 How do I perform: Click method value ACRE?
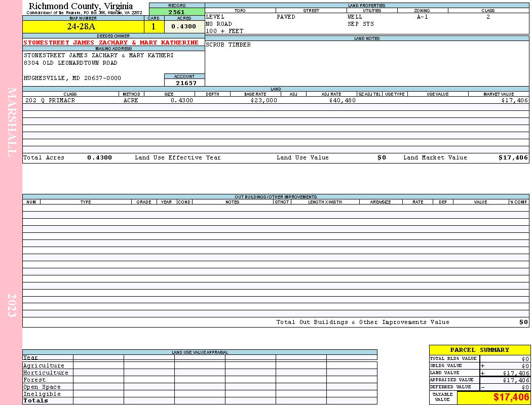[x=131, y=100]
